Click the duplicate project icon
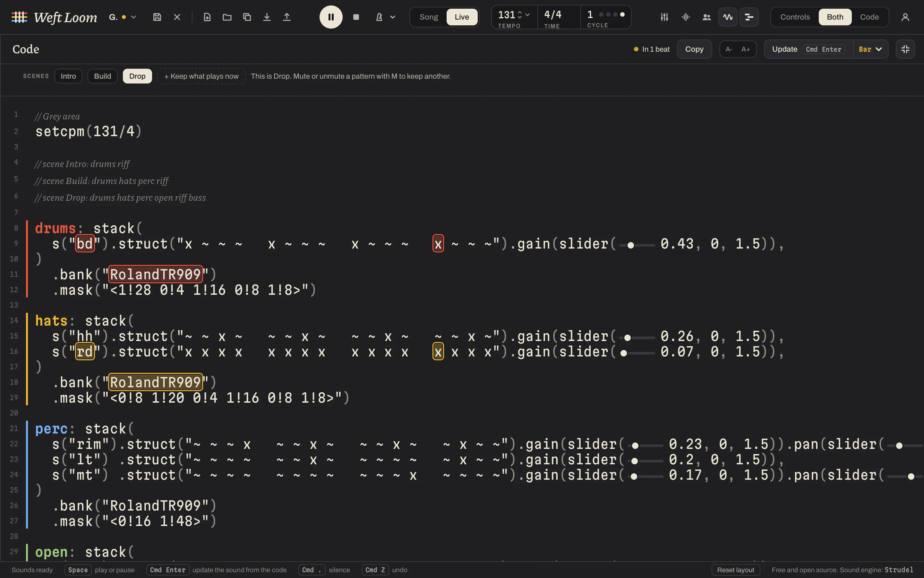Screen dimensions: 924x578 247,17
